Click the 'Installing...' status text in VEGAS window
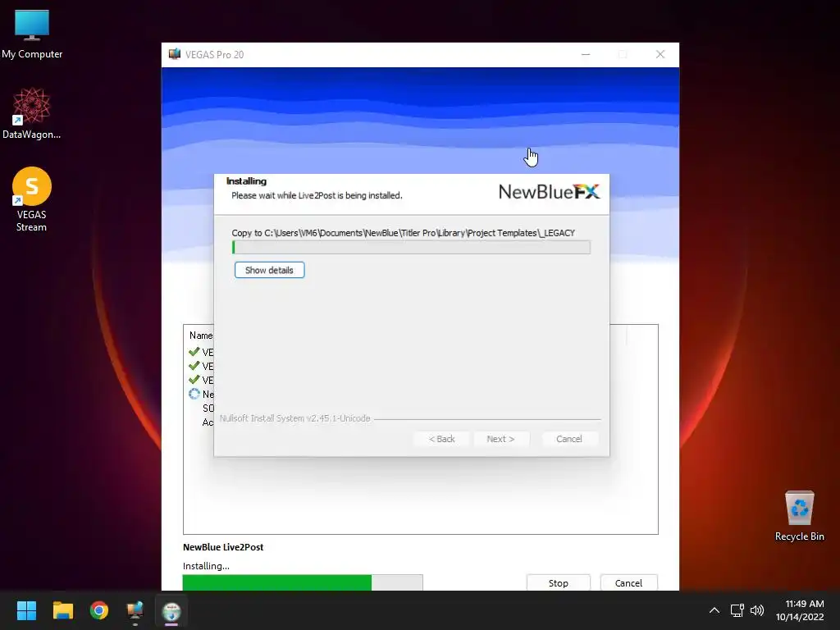Image resolution: width=840 pixels, height=630 pixels. [x=206, y=566]
